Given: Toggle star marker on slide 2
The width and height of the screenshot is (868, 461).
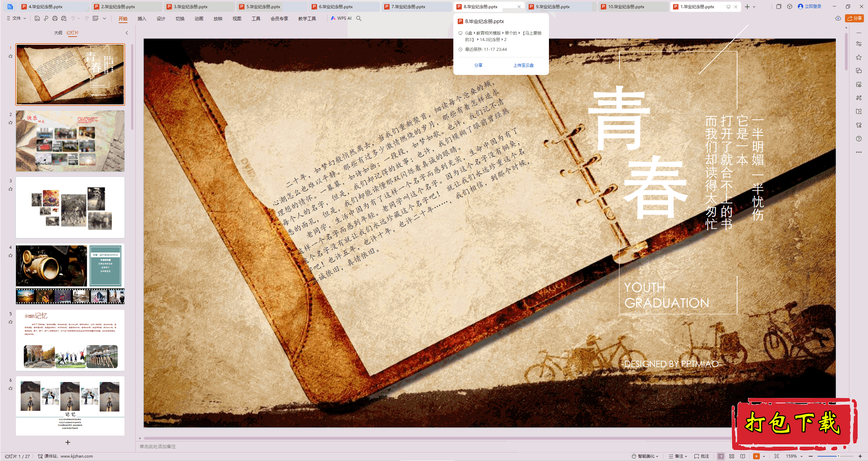Looking at the screenshot, I should (11, 123).
